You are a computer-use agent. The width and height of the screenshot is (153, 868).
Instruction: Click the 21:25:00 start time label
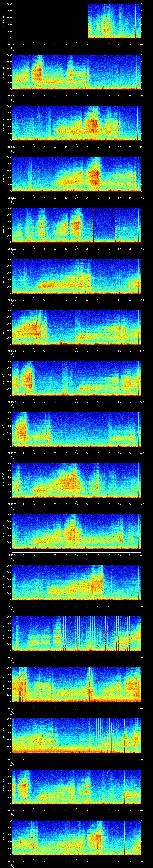tap(12, 861)
